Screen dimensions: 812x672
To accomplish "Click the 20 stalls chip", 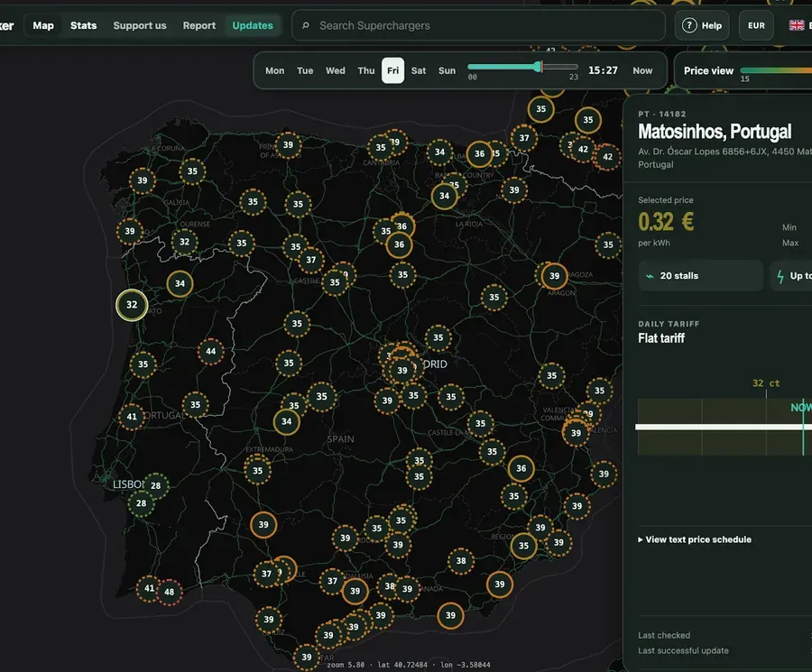I will [700, 276].
